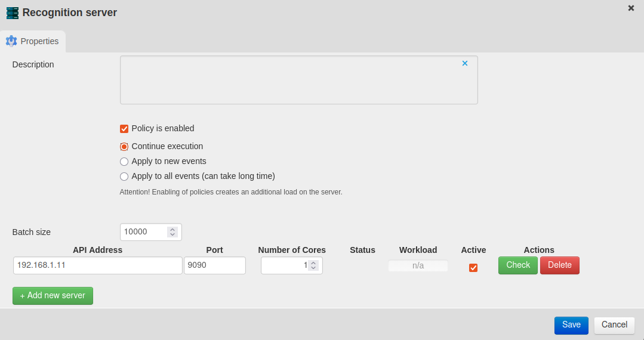Increase Batch size with up arrow

(x=172, y=229)
